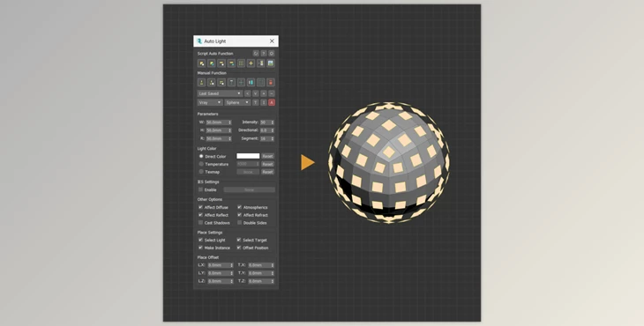The width and height of the screenshot is (644, 326).
Task: Click the refresh icon beside Script Auto Function
Action: (256, 54)
